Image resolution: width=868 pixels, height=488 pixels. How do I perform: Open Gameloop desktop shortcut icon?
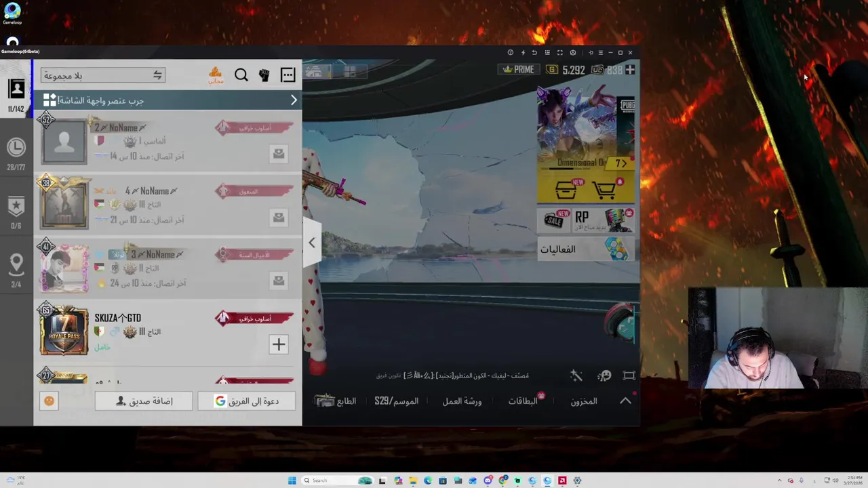pos(12,13)
